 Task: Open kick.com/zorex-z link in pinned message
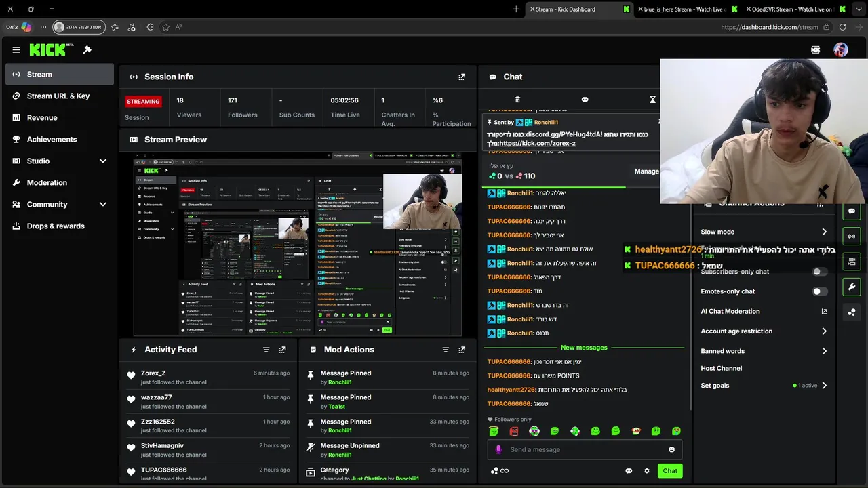(537, 144)
